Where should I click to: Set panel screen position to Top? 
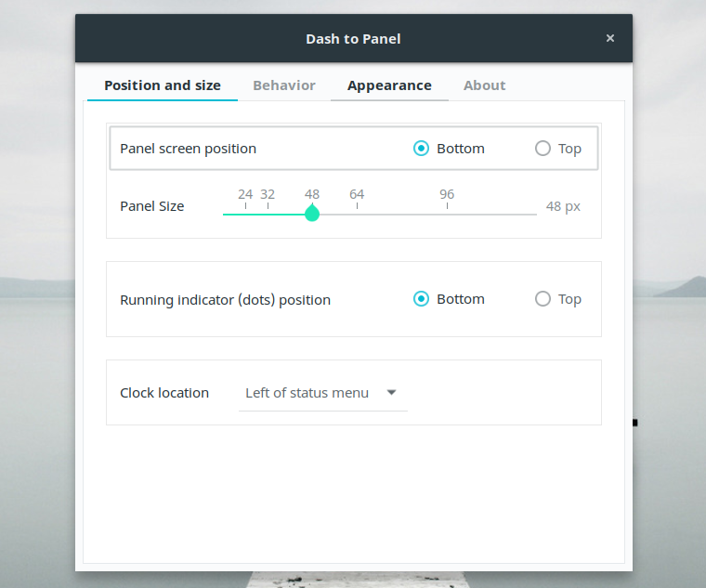[543, 149]
